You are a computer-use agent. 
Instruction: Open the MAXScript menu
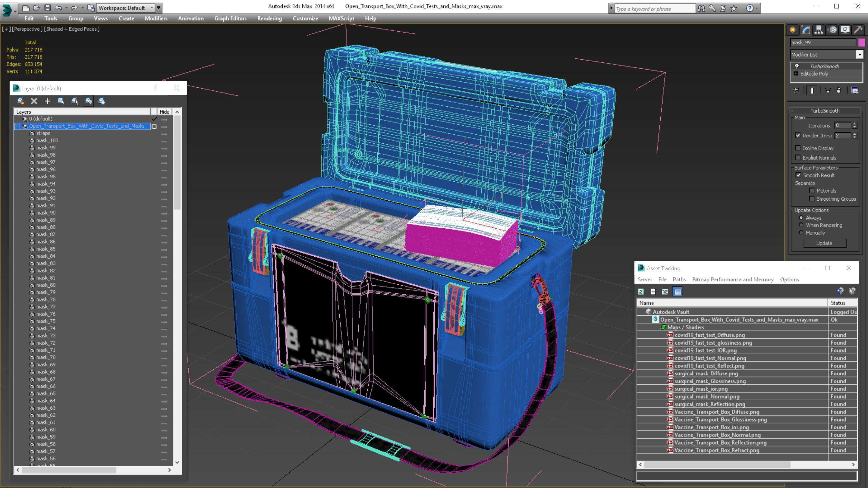[341, 18]
